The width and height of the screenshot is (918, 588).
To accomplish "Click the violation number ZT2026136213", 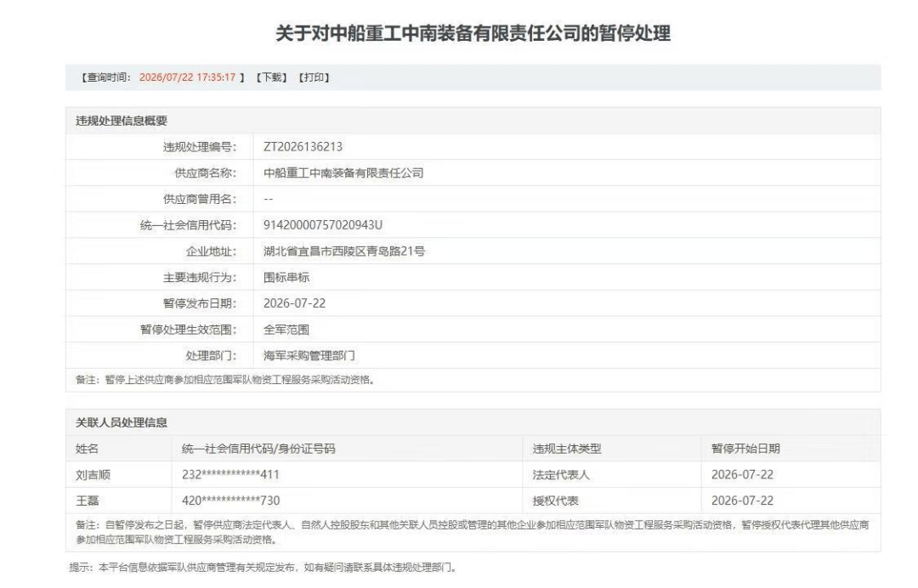I will pyautogui.click(x=303, y=147).
